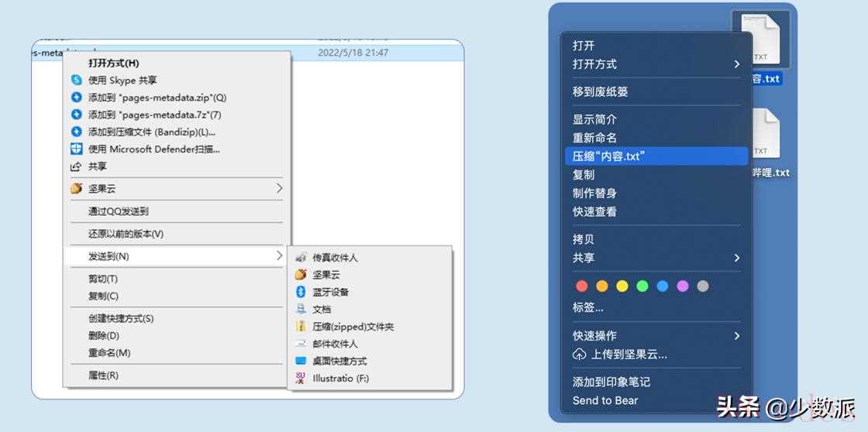Apply the orange tag color
The width and height of the screenshot is (868, 432).
click(601, 286)
